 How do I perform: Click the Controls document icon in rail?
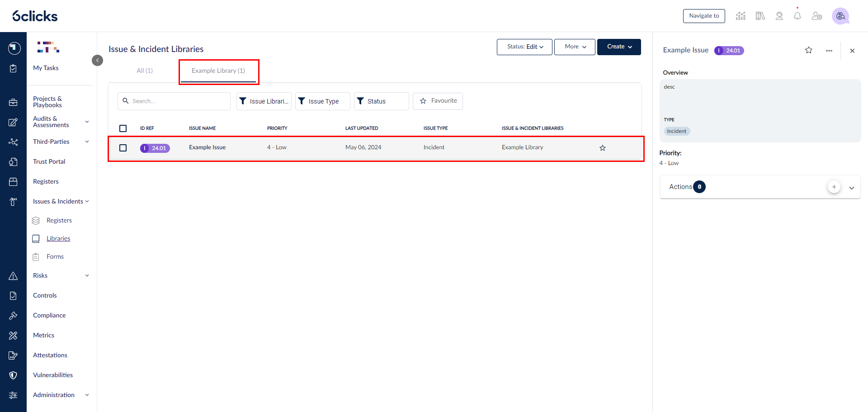[14, 296]
